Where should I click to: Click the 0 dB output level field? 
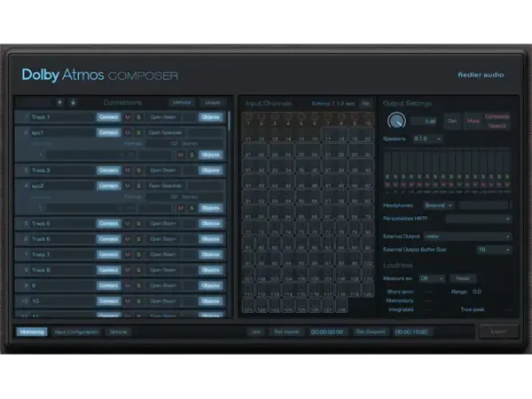424,121
